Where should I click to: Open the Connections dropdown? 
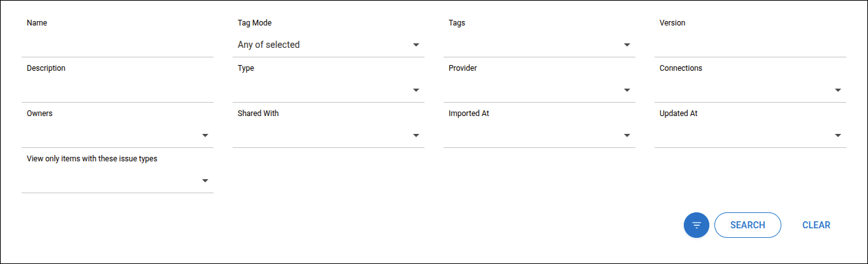point(838,91)
